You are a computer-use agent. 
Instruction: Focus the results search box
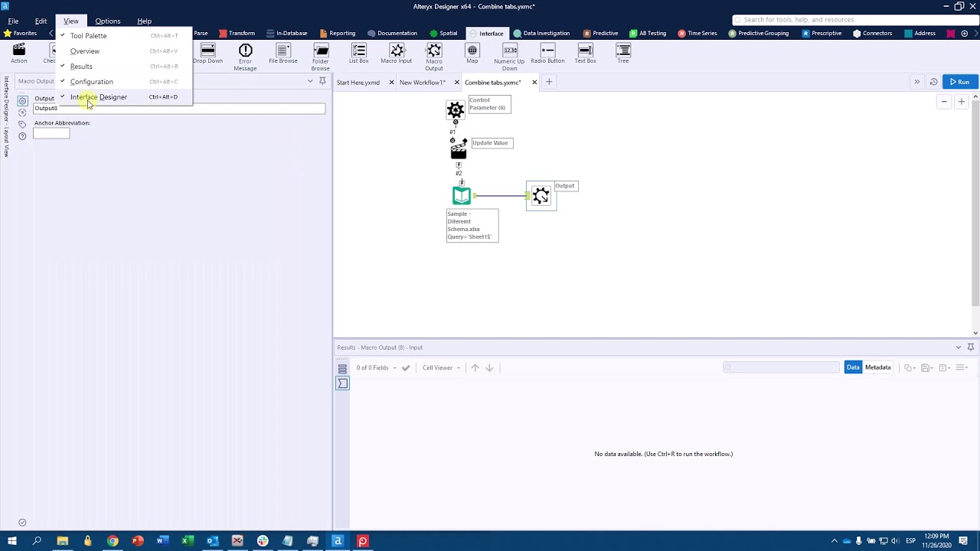781,367
